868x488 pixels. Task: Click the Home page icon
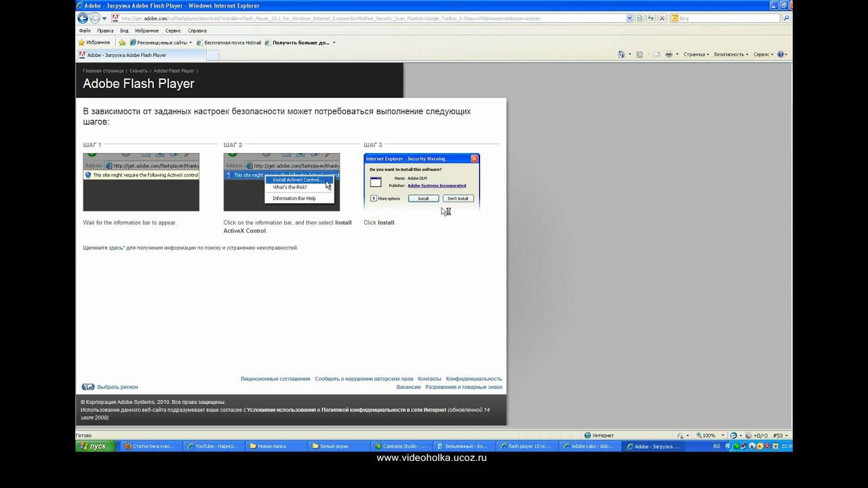tap(621, 54)
